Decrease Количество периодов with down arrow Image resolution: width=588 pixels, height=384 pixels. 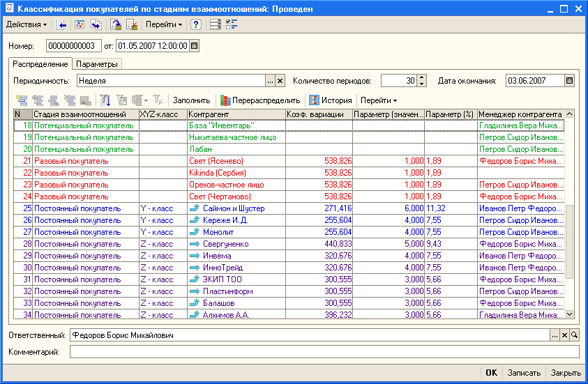pos(422,84)
